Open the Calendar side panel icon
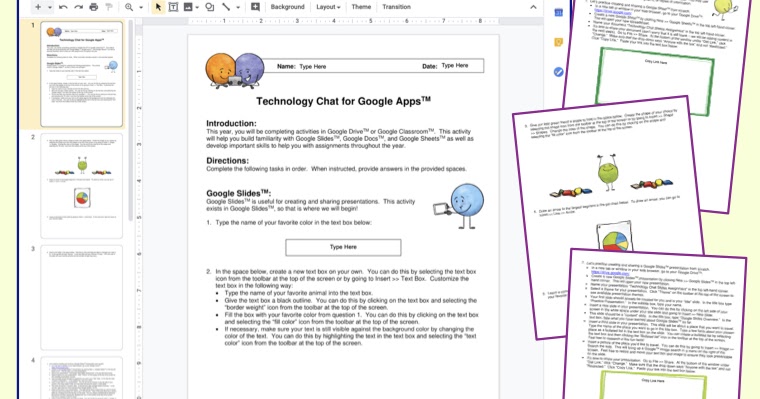 coord(558,13)
